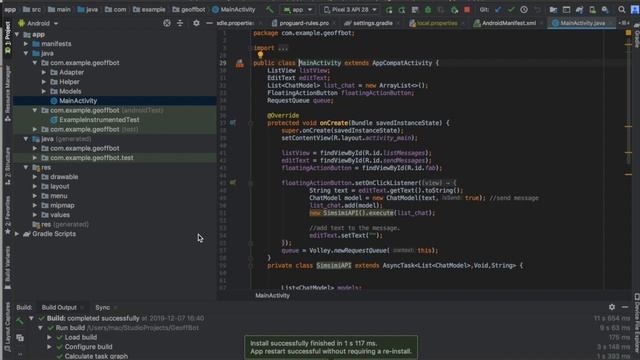Click the SimsimiAPI class name in code
Screen dimensions: 640x360
click(333, 266)
